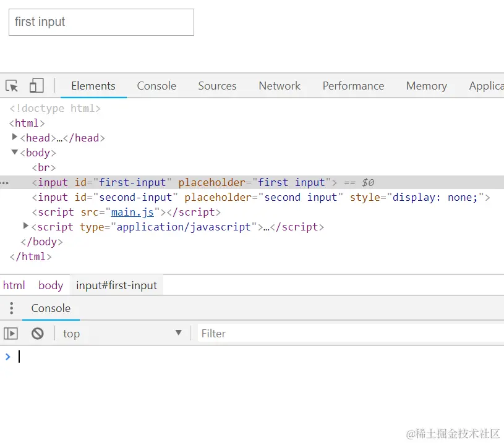Click the ellipsis beside the selected input row
The width and height of the screenshot is (504, 443).
coord(5,183)
